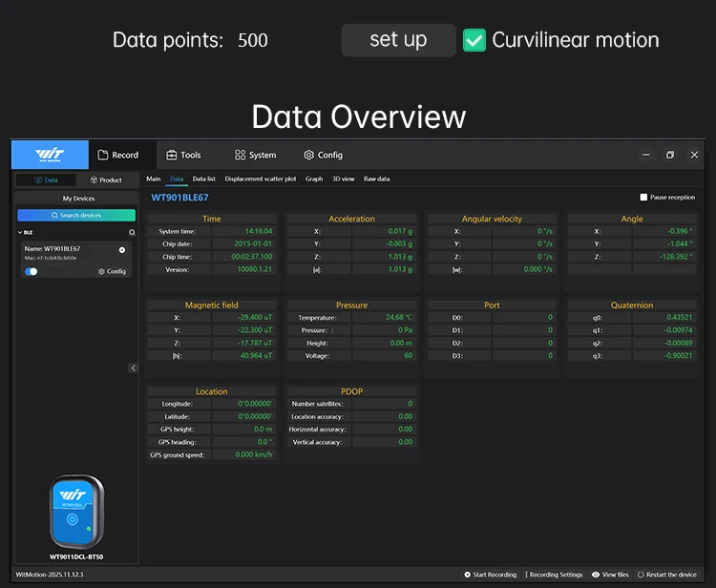Open Config for device WT901BLE67
The width and height of the screenshot is (716, 588).
[112, 271]
